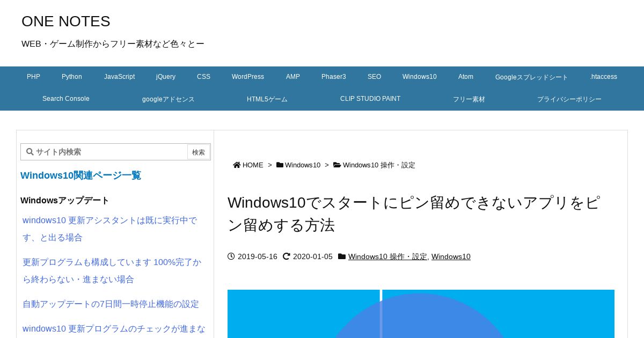
Task: Click the 2020-01-05 updated date
Action: point(313,256)
